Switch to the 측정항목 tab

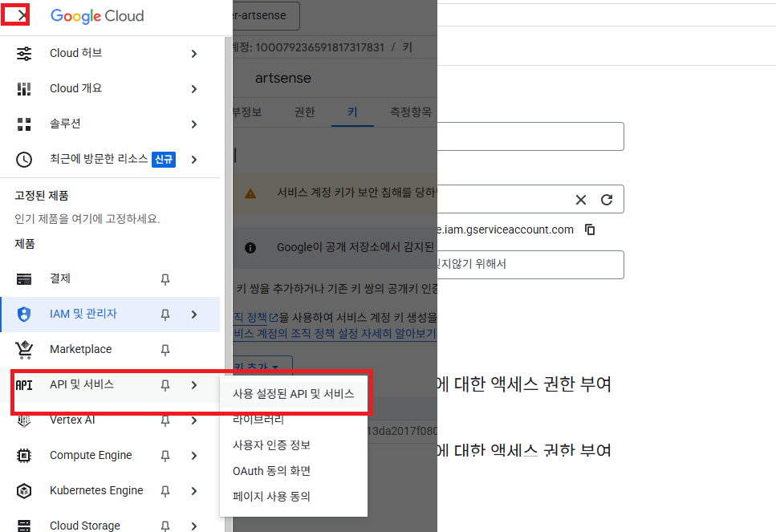(410, 112)
